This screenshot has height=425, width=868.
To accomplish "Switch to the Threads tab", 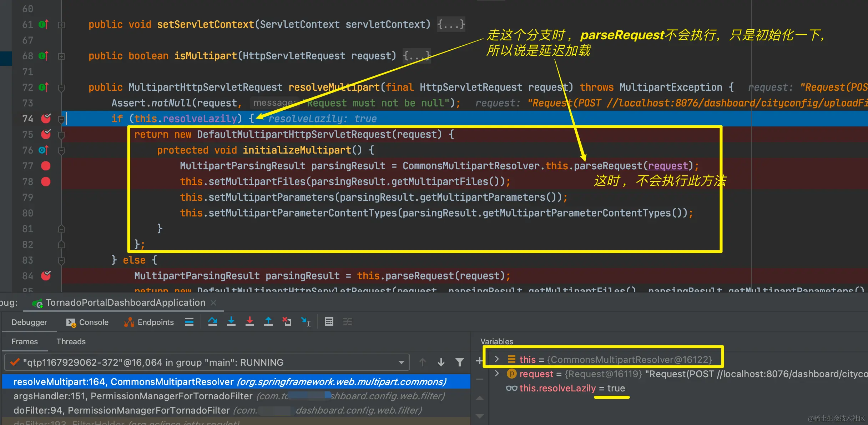I will pyautogui.click(x=71, y=342).
